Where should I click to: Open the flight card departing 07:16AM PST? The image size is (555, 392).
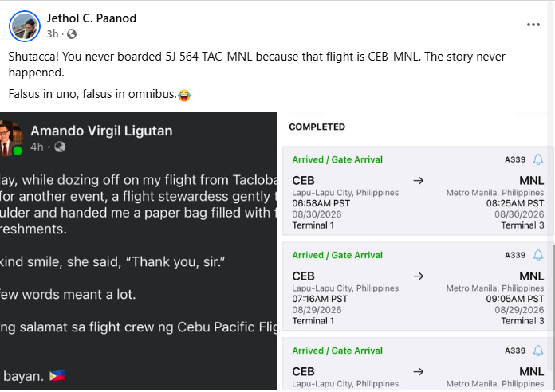point(418,287)
